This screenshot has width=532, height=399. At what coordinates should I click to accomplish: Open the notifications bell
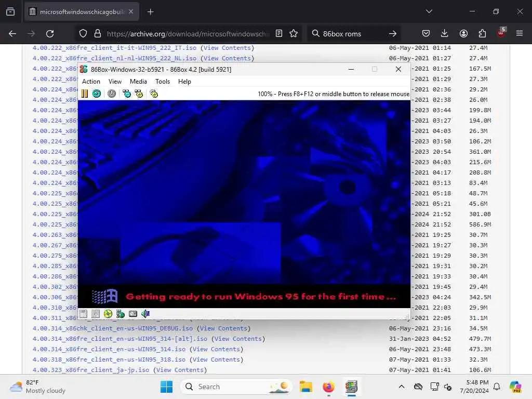point(497,387)
